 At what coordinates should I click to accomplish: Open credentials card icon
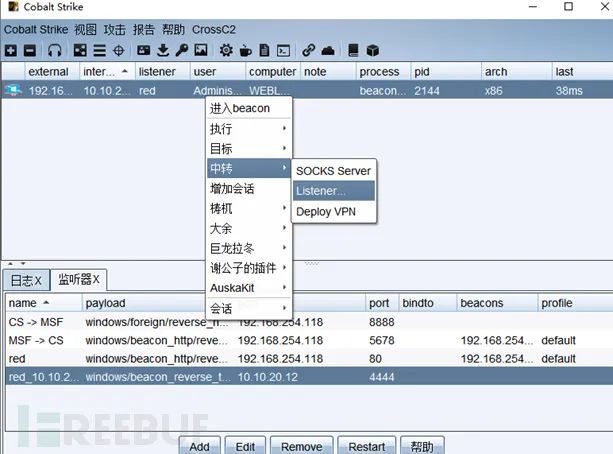pyautogui.click(x=143, y=50)
